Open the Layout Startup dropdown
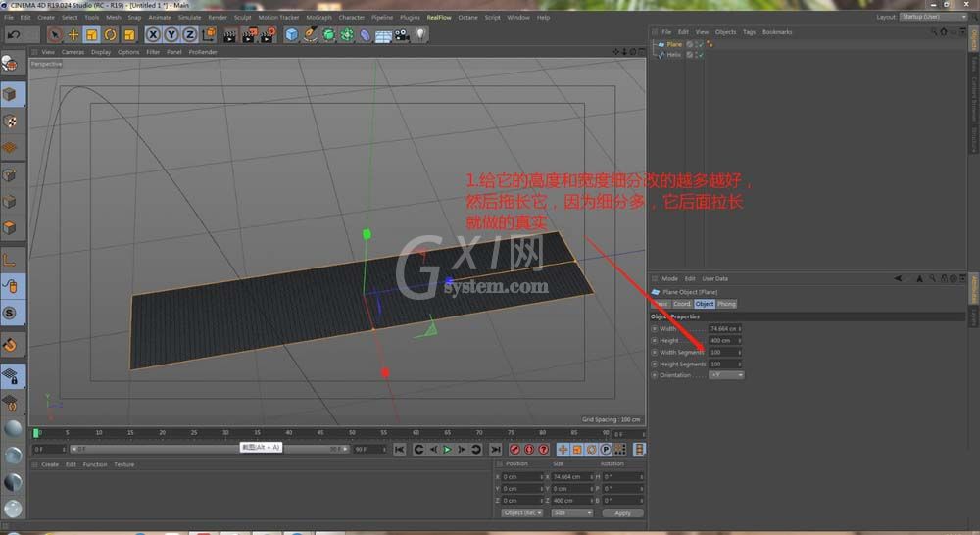 click(x=934, y=17)
